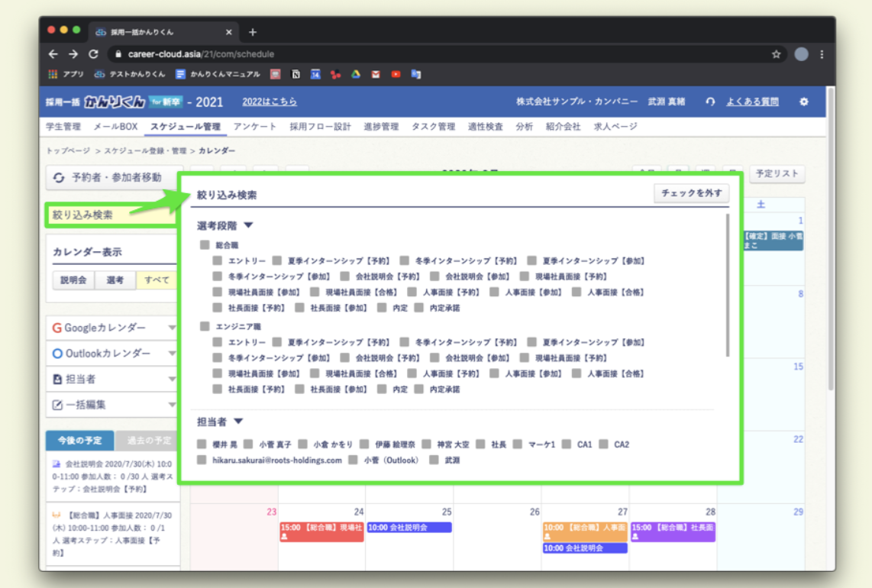The height and width of the screenshot is (588, 872).
Task: Switch to the 今後の予定 tab
Action: [79, 441]
